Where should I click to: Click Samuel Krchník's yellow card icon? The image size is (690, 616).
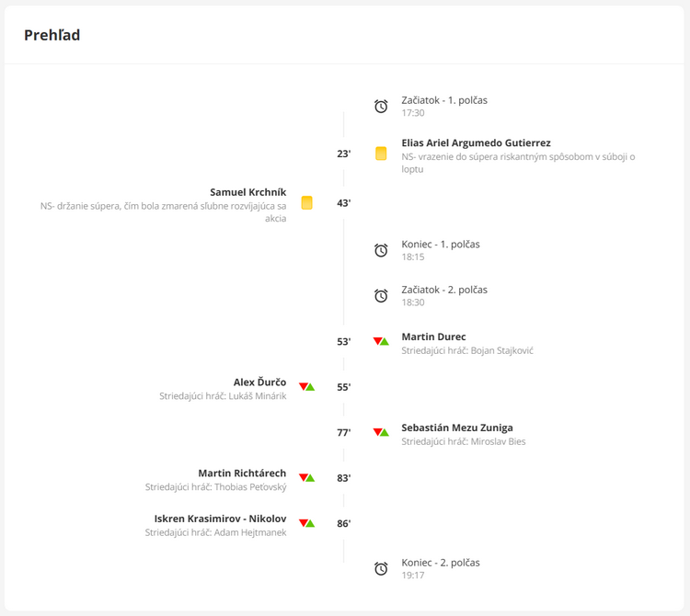coord(306,202)
